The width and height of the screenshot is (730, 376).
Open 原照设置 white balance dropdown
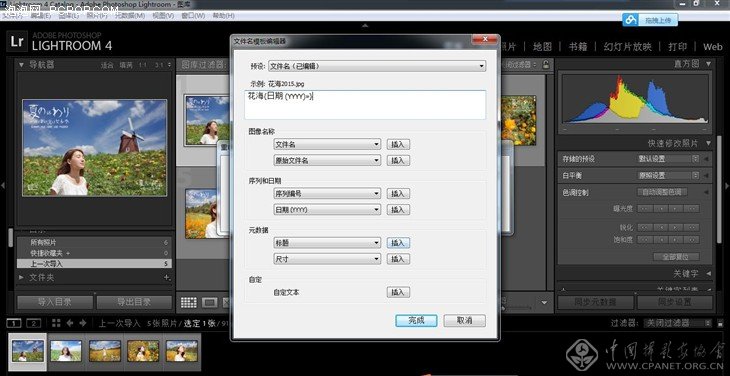(668, 175)
